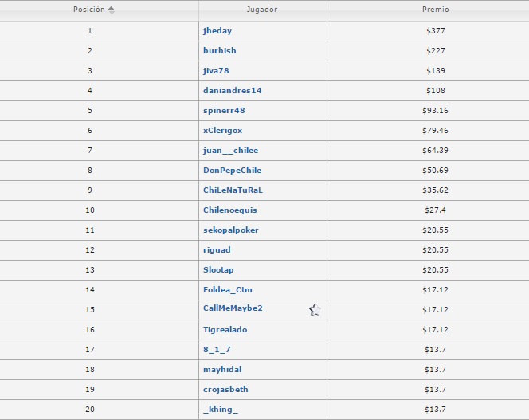Click the star icon beside CallMeMaybe2

315,310
